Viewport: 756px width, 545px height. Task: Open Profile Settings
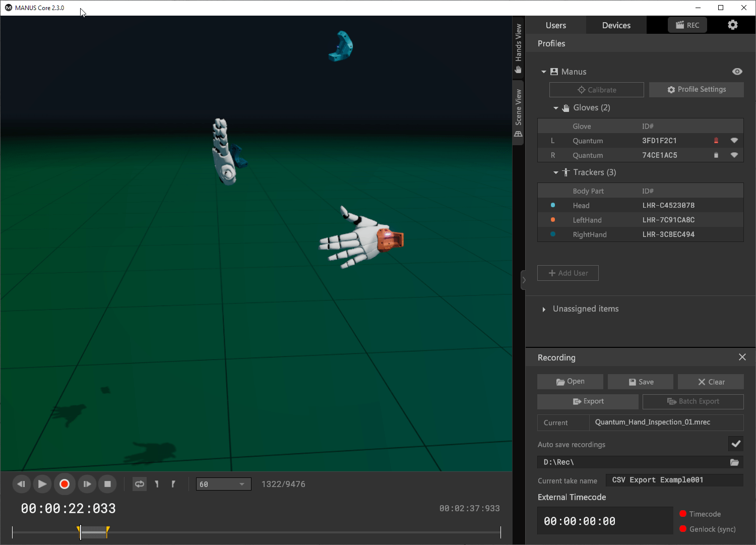(696, 90)
